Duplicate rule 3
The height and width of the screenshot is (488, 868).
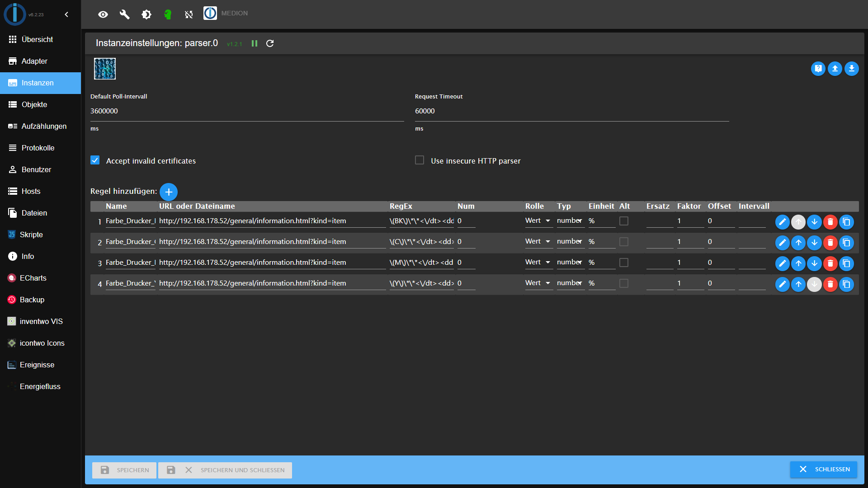847,263
